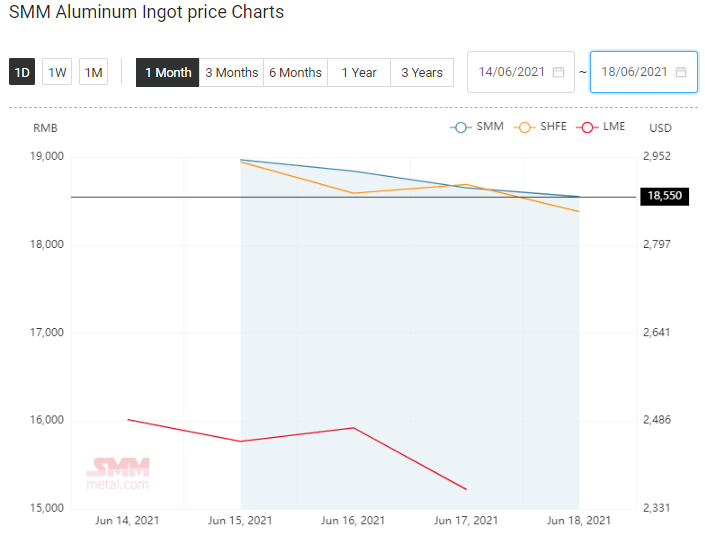705x533 pixels.
Task: Click the 18,550 price marker label
Action: pyautogui.click(x=665, y=196)
